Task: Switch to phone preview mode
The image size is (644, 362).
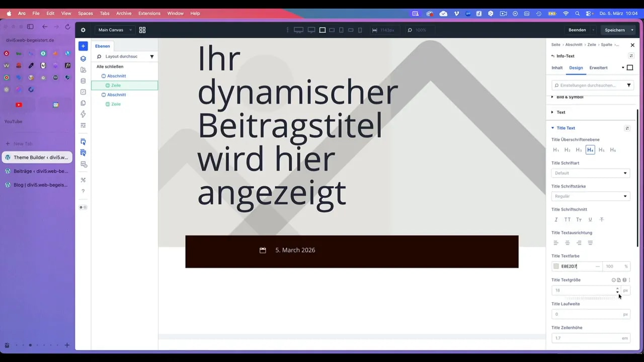Action: point(360,30)
